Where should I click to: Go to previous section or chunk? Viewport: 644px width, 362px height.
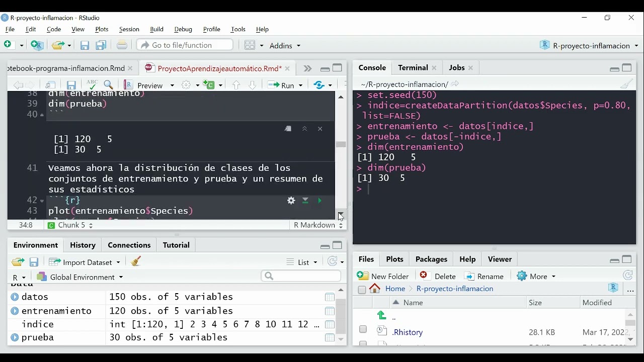[x=236, y=85]
